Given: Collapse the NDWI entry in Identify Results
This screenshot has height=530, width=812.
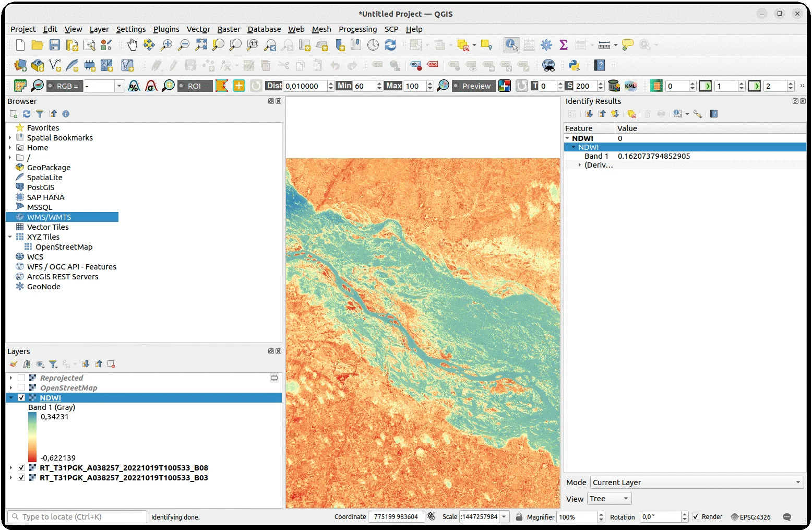Looking at the screenshot, I should 567,138.
